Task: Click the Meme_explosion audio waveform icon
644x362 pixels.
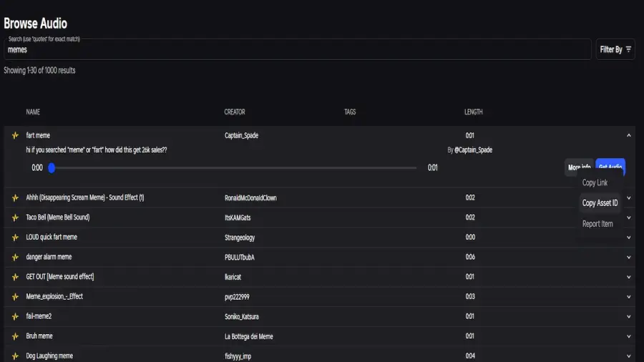Action: point(14,296)
